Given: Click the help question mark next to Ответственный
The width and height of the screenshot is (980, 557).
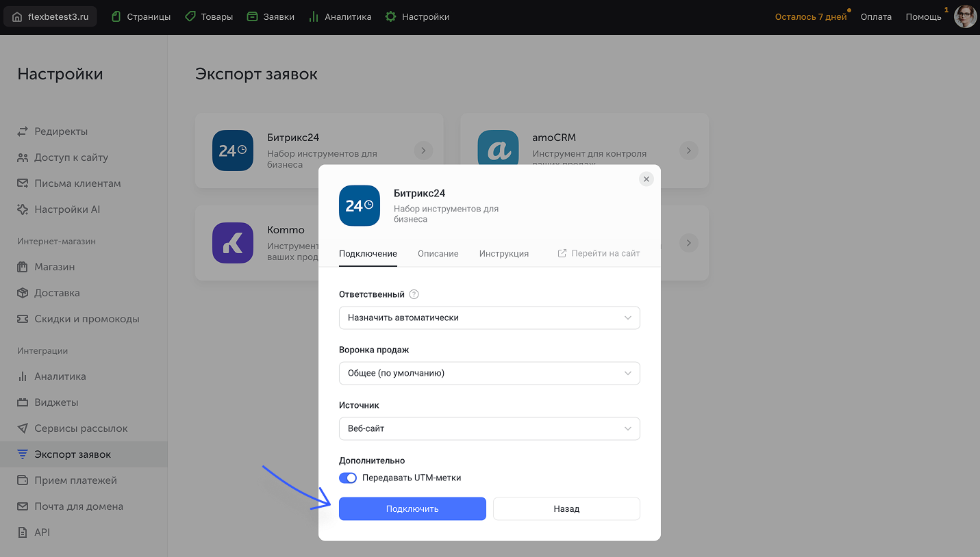Looking at the screenshot, I should 414,294.
